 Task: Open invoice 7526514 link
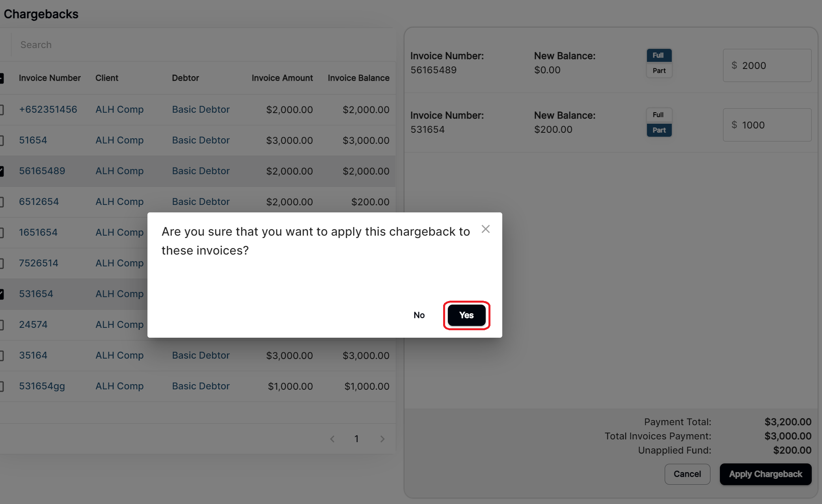pos(39,263)
